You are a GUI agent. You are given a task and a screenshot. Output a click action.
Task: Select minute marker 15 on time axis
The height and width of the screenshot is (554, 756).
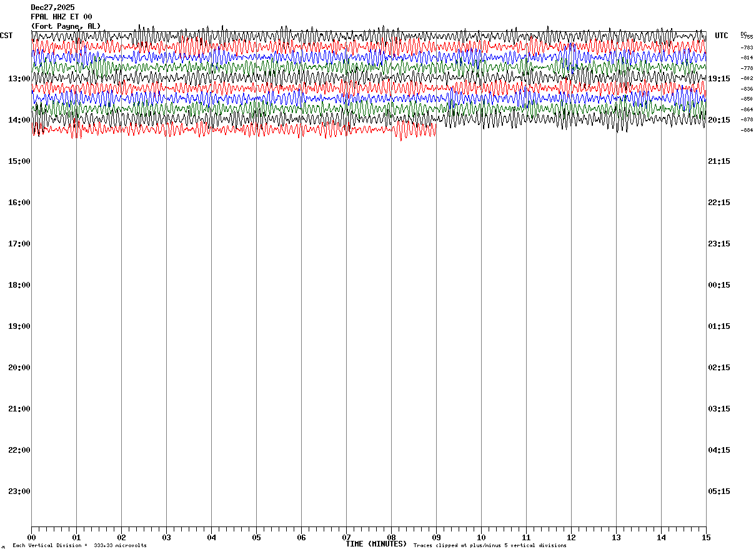tap(706, 537)
